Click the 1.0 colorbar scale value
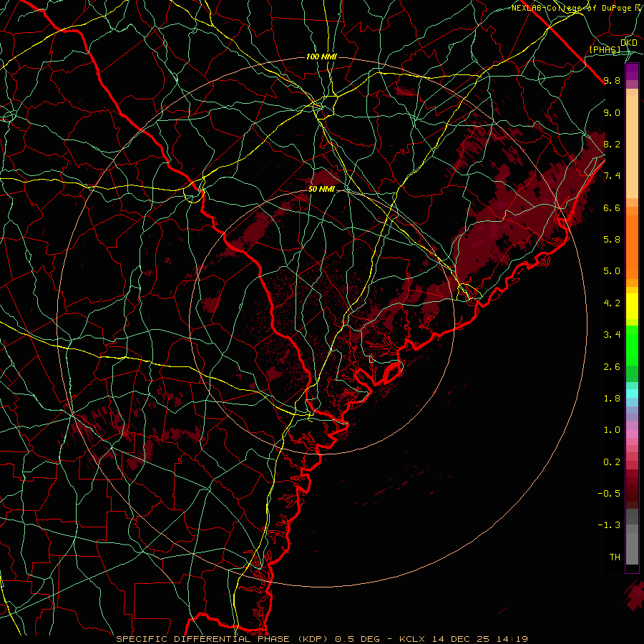The height and width of the screenshot is (644, 644). pyautogui.click(x=612, y=430)
